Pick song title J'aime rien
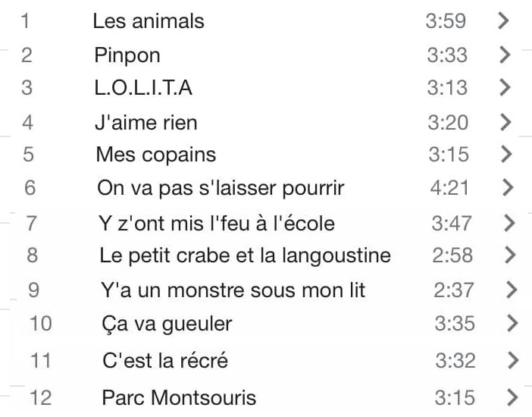The width and height of the screenshot is (532, 417). [146, 122]
